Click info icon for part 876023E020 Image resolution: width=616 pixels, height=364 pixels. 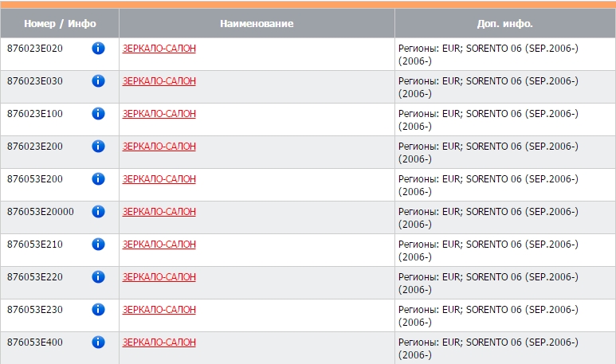[99, 49]
